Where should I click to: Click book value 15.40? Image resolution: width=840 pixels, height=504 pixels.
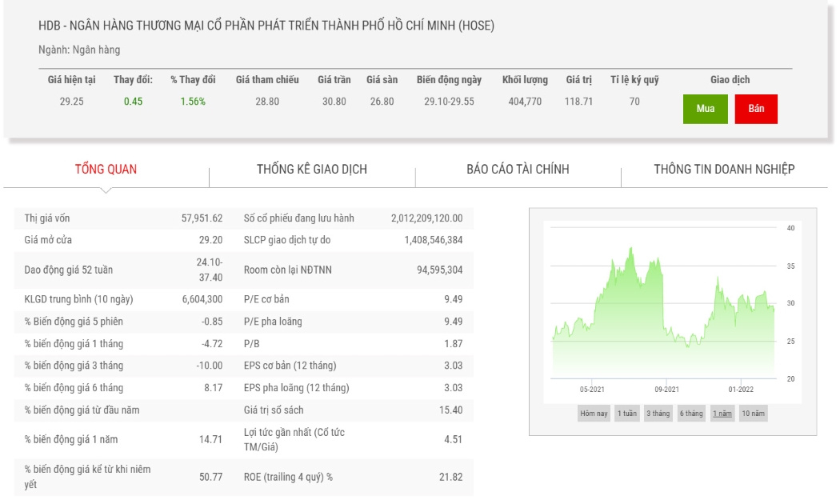pos(450,410)
